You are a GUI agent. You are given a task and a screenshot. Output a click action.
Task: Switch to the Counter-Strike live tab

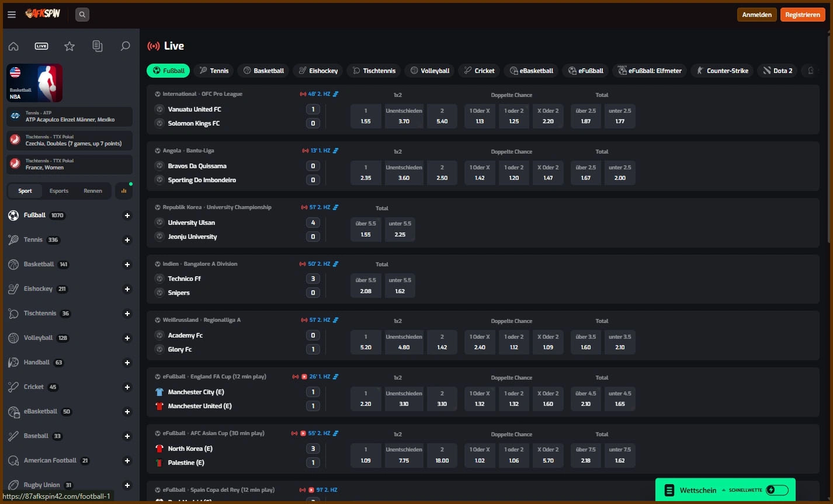pyautogui.click(x=721, y=71)
